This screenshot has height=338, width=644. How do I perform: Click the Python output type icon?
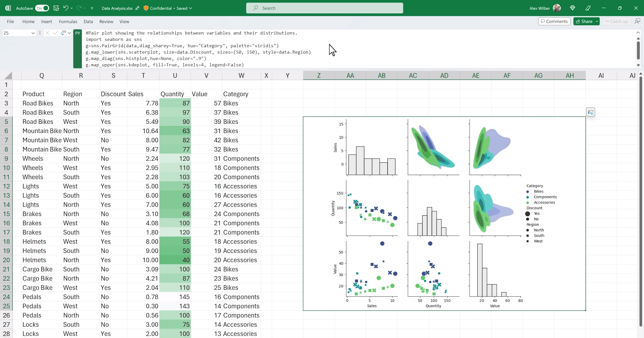(x=63, y=33)
